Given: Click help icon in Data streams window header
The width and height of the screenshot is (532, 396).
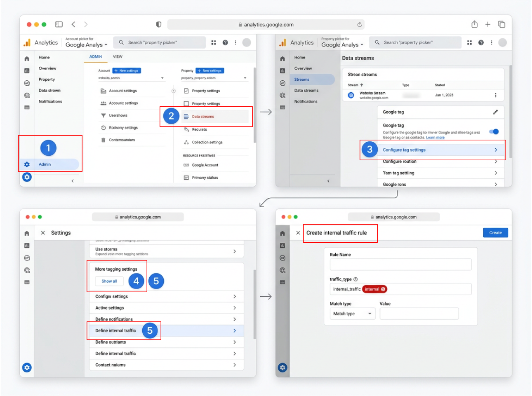Looking at the screenshot, I should (481, 42).
